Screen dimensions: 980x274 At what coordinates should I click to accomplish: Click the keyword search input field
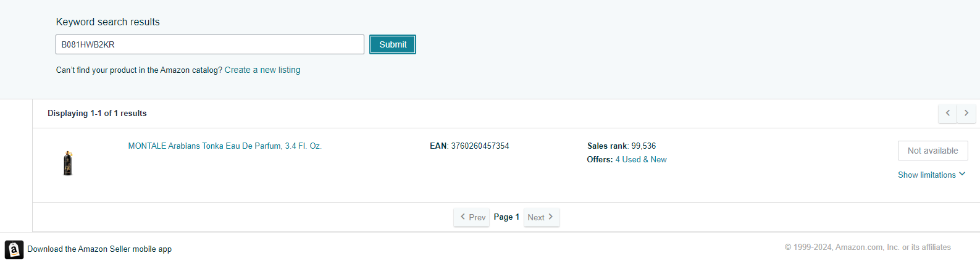tap(210, 44)
